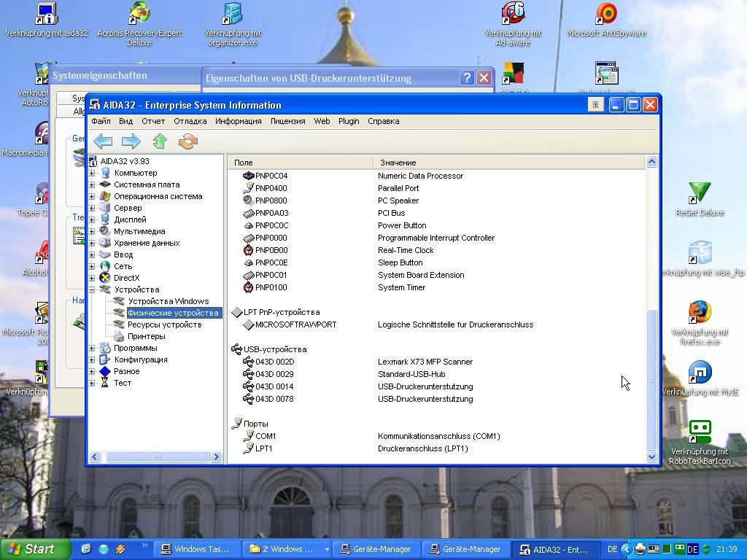Go forward with the AIDA32 forward arrow

(x=131, y=141)
